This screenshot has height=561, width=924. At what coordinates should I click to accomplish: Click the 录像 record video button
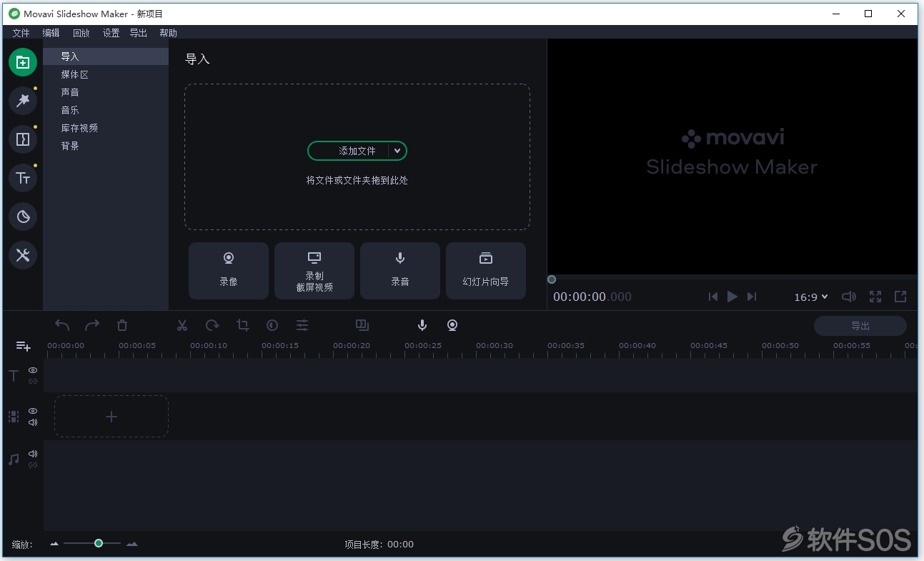[x=229, y=271]
